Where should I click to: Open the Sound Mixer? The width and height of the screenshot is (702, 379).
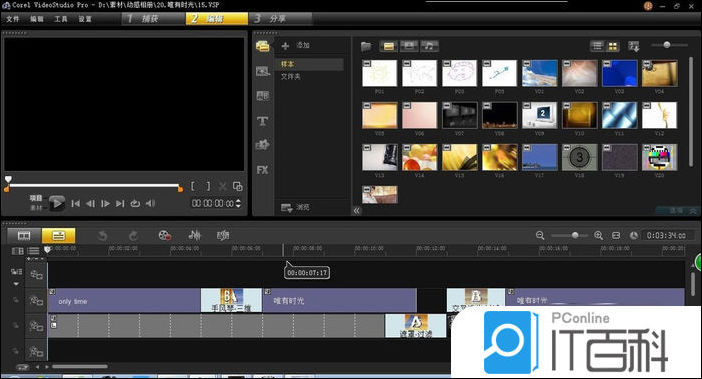[x=194, y=235]
